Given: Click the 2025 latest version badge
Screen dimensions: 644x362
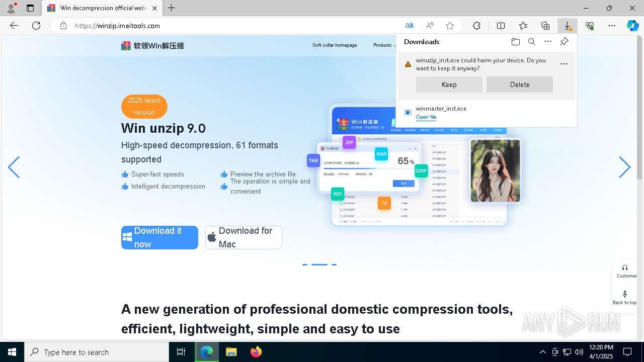Looking at the screenshot, I should pos(144,107).
